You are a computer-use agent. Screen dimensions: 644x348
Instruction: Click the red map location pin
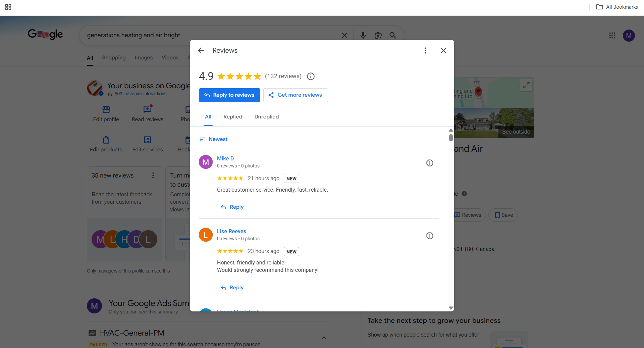(x=479, y=92)
